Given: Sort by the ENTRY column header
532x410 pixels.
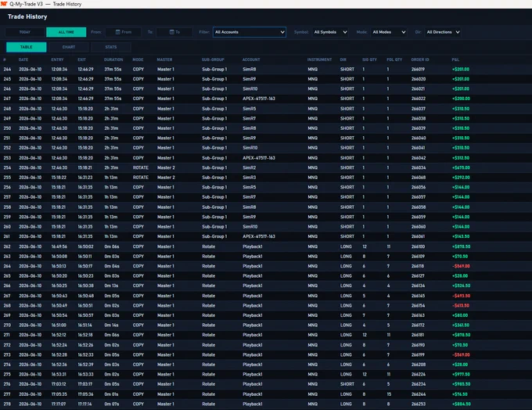Looking at the screenshot, I should (57, 59).
